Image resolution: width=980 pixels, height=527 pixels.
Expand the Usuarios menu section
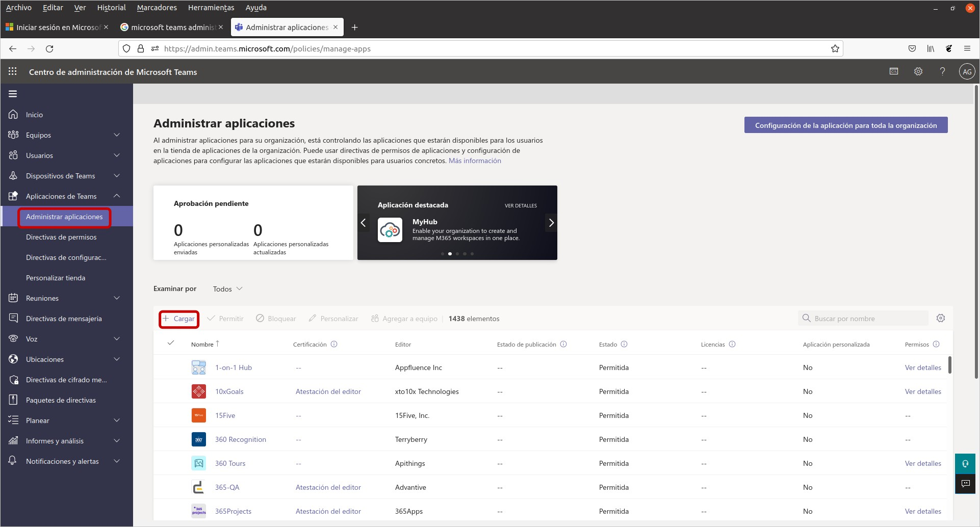click(x=117, y=155)
